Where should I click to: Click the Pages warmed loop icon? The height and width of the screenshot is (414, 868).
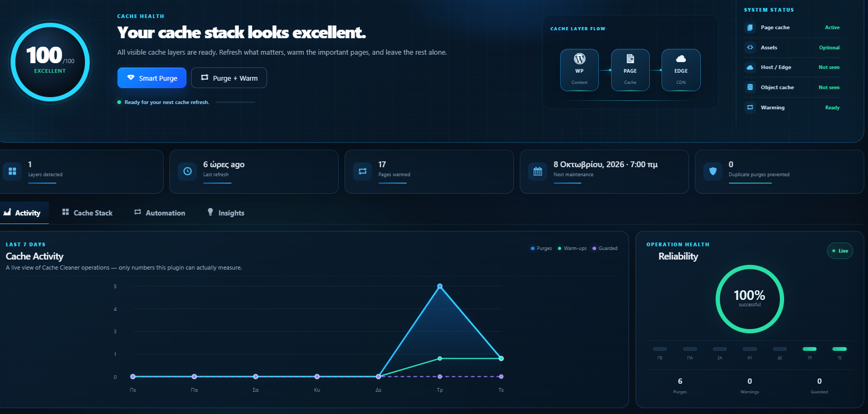[x=363, y=171]
